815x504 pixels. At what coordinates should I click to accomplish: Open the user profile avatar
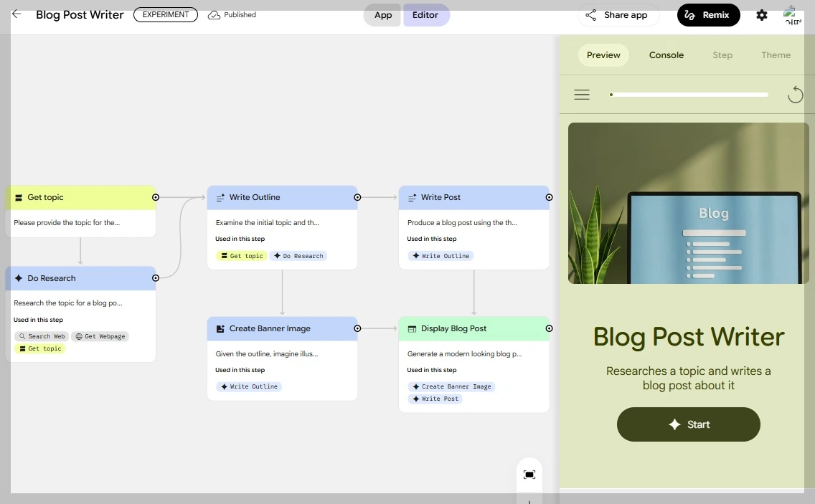793,14
